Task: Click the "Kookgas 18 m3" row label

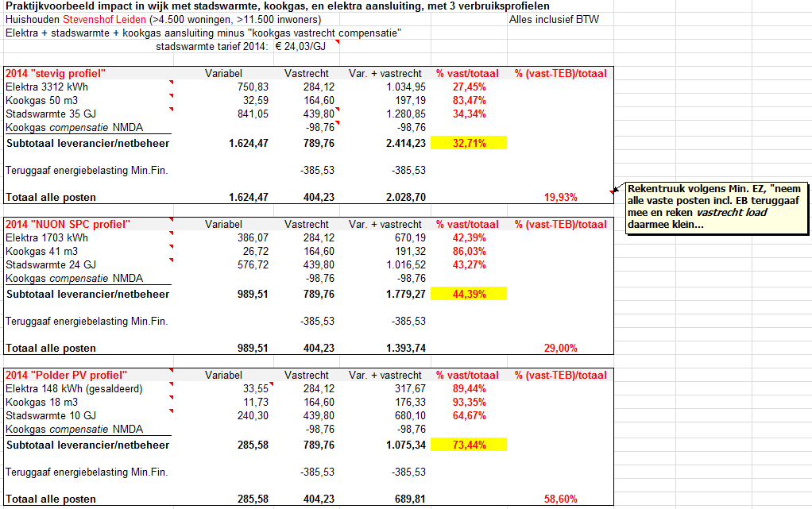Action: [x=41, y=402]
